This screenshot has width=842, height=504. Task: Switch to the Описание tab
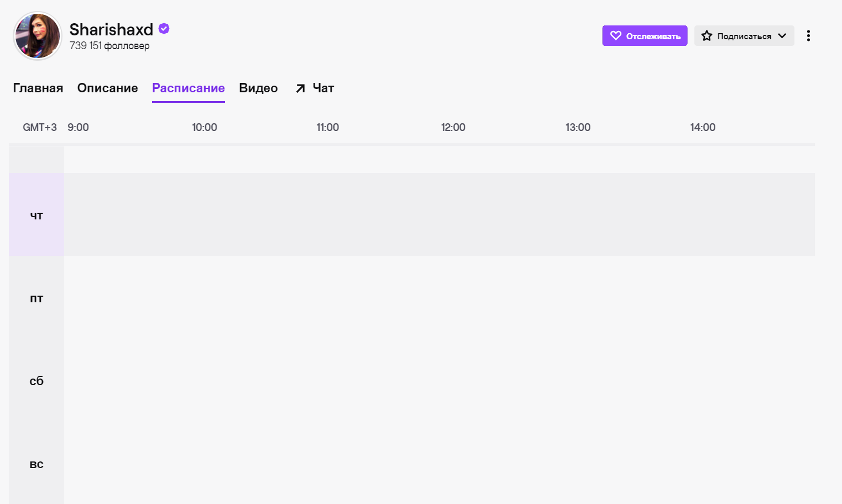(x=107, y=88)
